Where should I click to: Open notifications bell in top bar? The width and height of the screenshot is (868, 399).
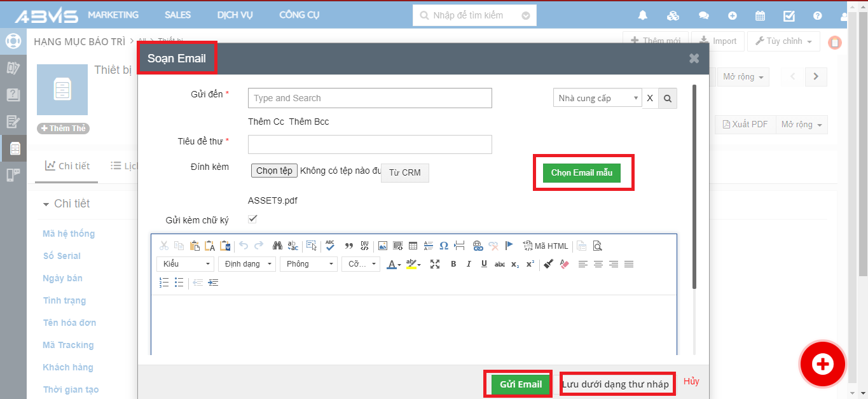(x=643, y=15)
